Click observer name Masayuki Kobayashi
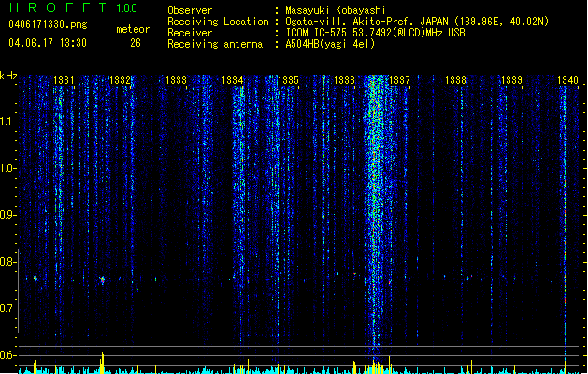Screen dimensions: 588x374 336,10
